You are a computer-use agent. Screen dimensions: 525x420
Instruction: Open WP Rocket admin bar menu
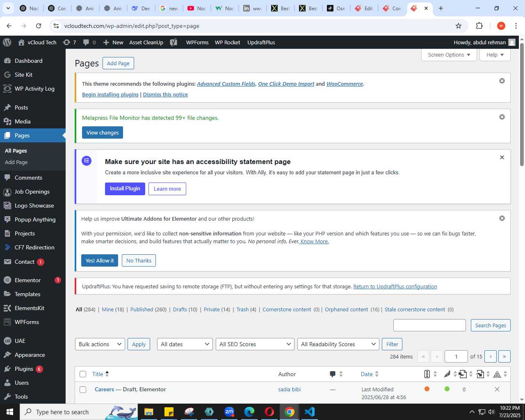tap(228, 42)
